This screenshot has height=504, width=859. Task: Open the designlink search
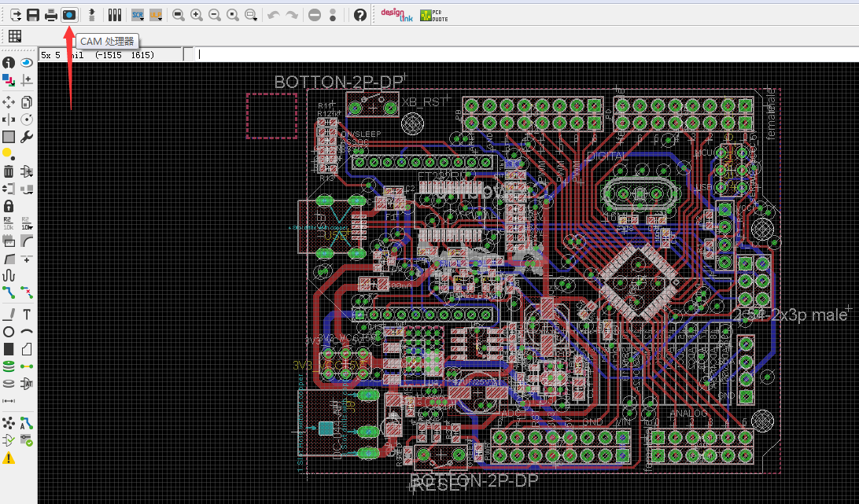tap(397, 15)
